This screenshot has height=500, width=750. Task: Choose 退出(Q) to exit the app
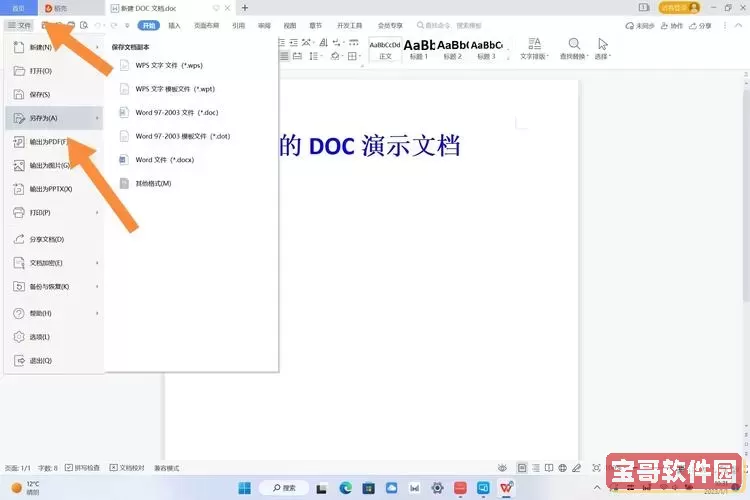click(x=54, y=360)
